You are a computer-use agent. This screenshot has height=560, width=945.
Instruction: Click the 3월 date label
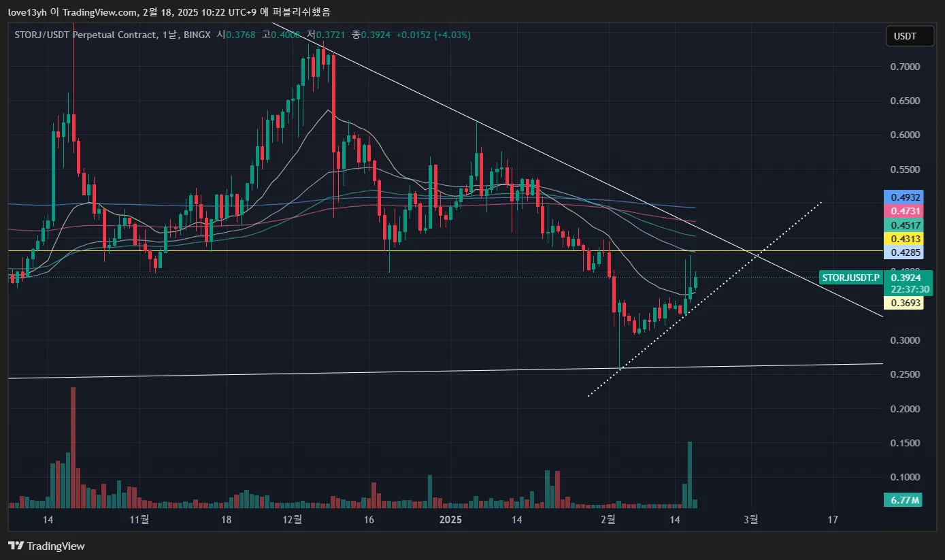coord(751,520)
